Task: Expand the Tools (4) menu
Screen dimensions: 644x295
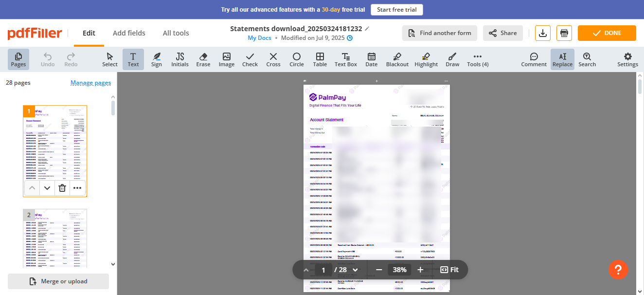Action: (x=478, y=59)
